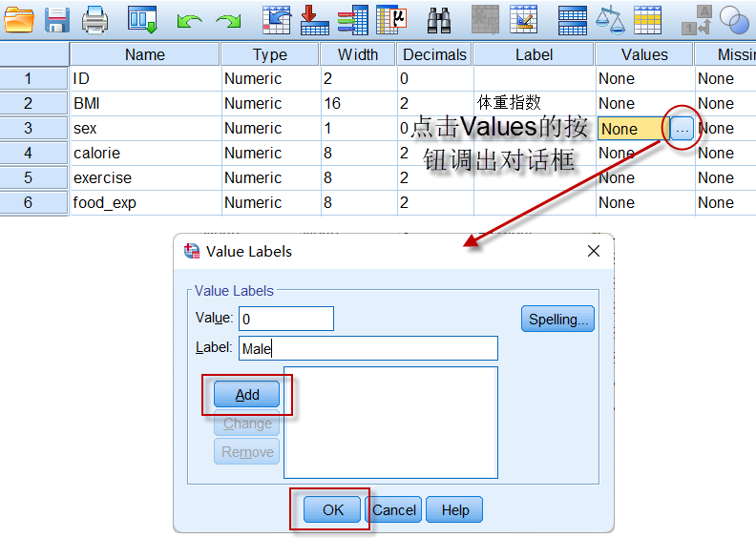Click the Add button in Value Labels

[246, 395]
